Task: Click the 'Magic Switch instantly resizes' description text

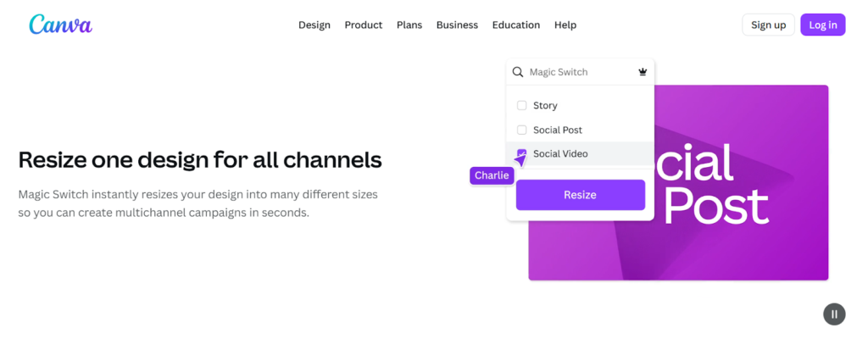Action: 198,203
